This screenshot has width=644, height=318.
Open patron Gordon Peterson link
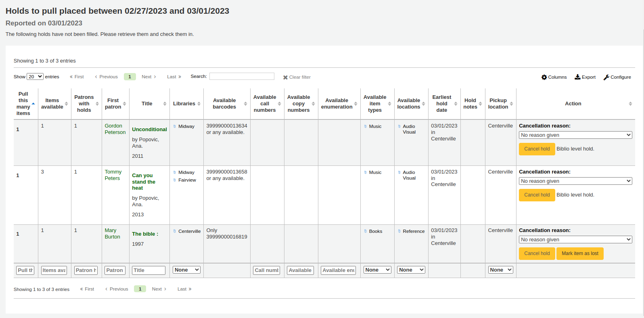115,129
